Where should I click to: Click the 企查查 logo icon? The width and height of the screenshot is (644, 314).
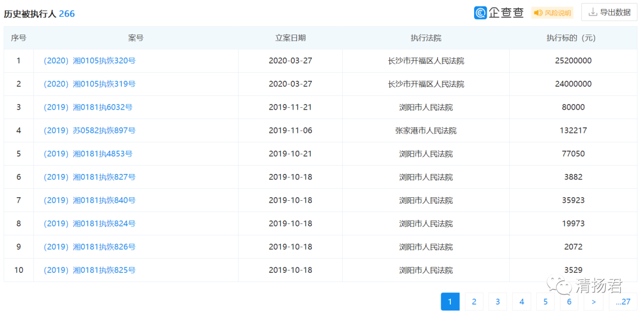[480, 13]
